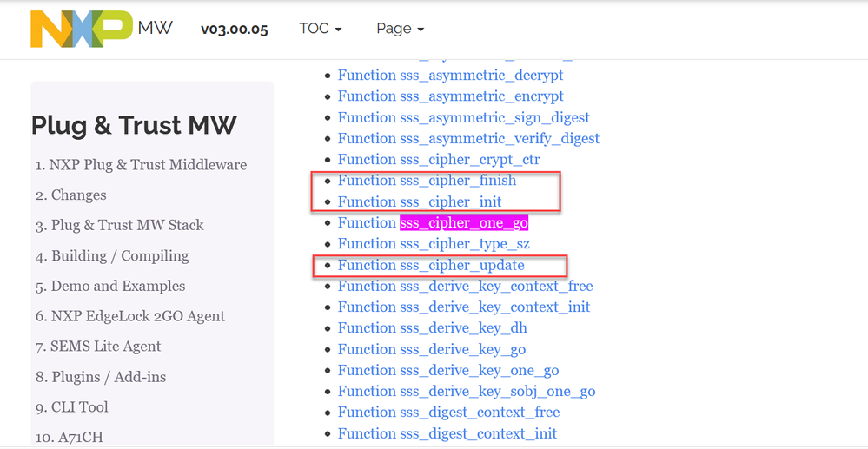This screenshot has width=868, height=449.
Task: Open Function sss_derive_key_context_free link
Action: click(x=466, y=287)
